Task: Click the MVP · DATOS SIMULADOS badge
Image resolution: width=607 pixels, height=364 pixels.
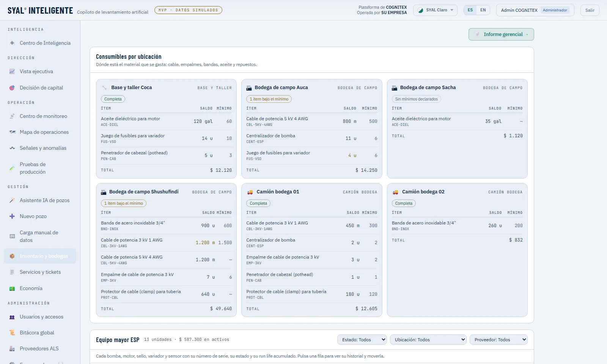Action: pyautogui.click(x=188, y=10)
